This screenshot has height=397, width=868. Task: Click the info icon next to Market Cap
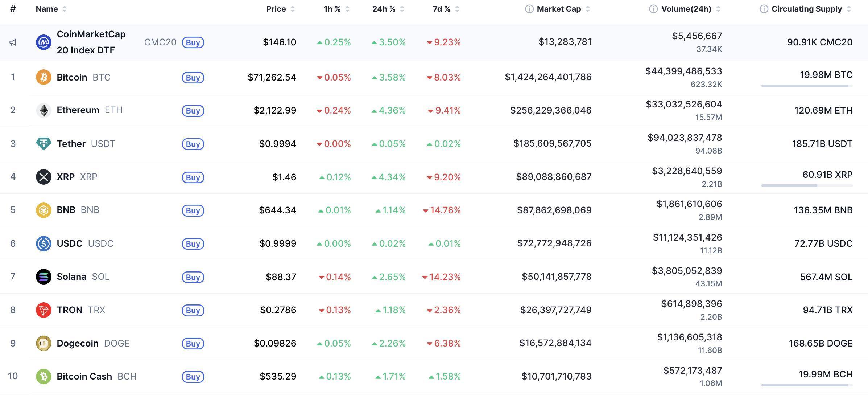point(530,8)
